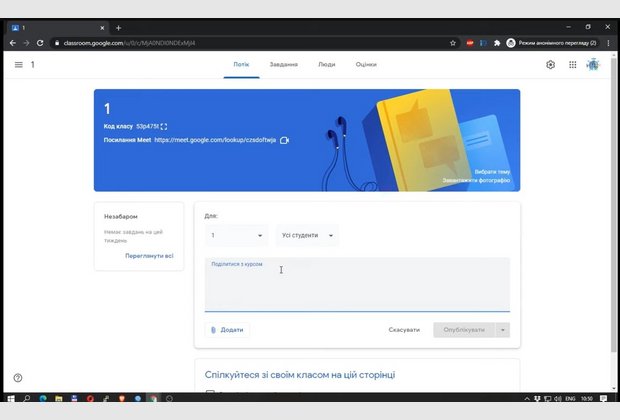The image size is (620, 420).
Task: Click the Опублікувати button
Action: [x=464, y=330]
